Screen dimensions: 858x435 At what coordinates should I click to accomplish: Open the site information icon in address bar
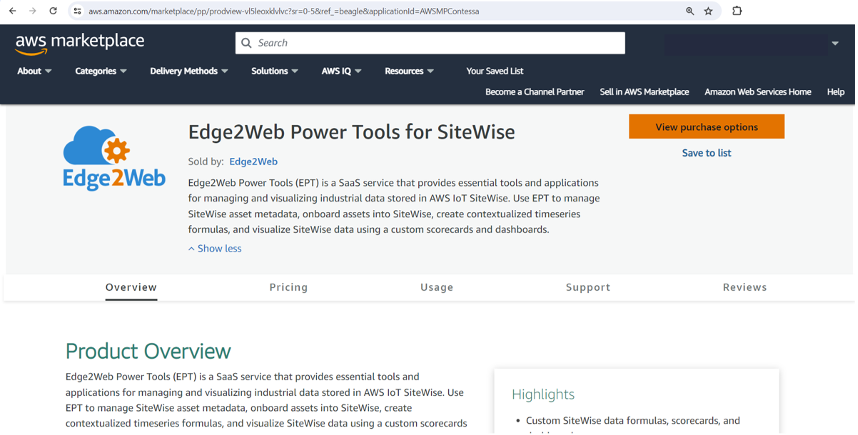tap(78, 11)
